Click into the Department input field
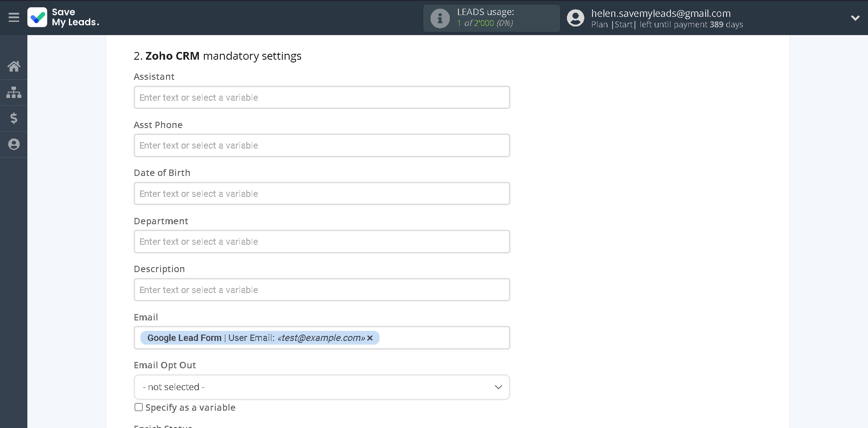Image resolution: width=868 pixels, height=428 pixels. click(x=322, y=242)
